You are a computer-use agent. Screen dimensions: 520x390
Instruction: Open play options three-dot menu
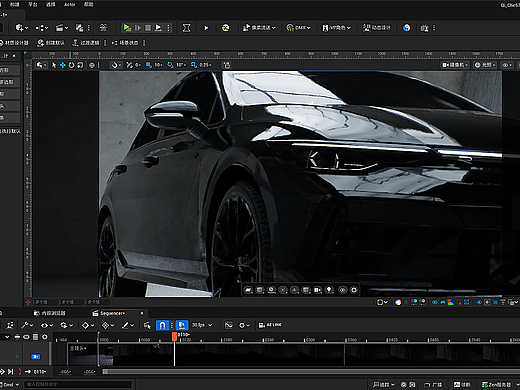pos(168,28)
